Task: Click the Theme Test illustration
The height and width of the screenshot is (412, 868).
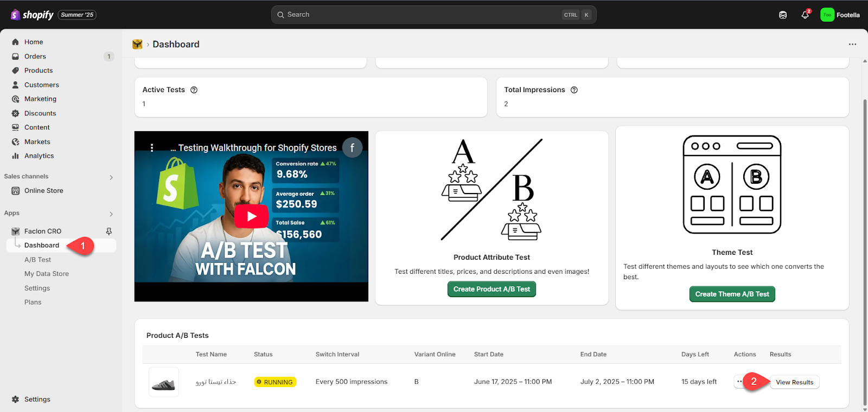Action: point(732,184)
